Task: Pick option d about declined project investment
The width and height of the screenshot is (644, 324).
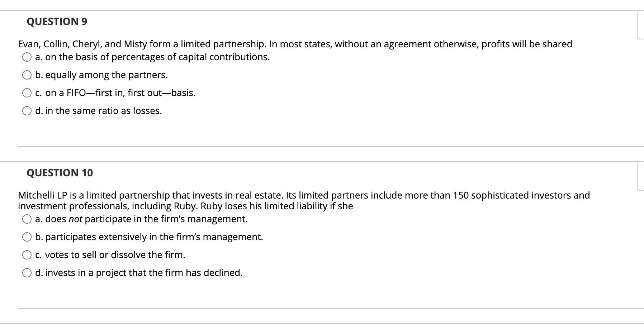Action: (x=27, y=272)
